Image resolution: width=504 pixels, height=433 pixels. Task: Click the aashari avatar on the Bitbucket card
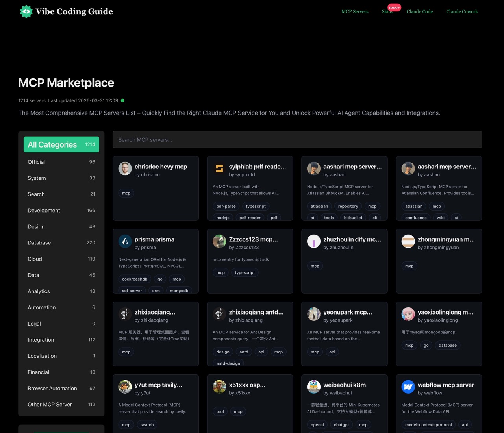click(x=314, y=168)
